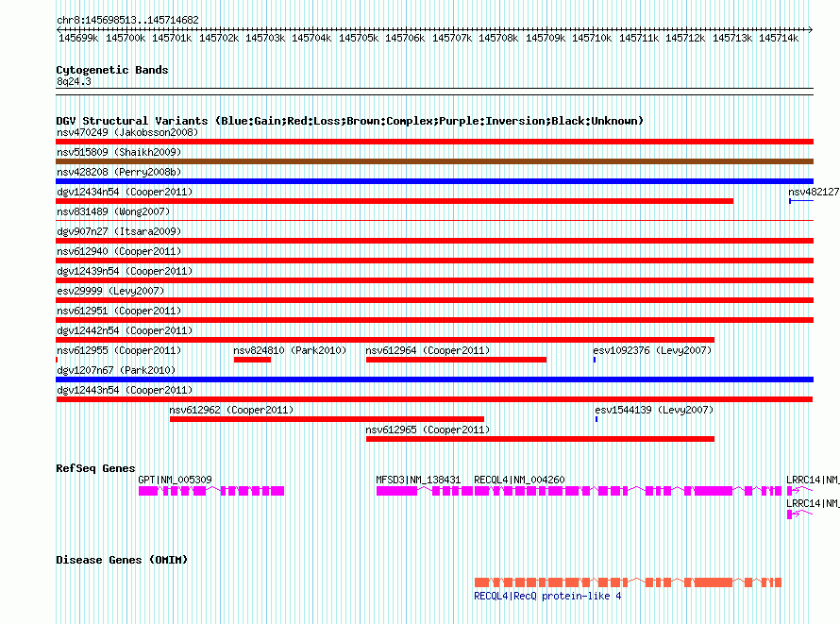Open the RefSeq Genes track heading
Viewport: 840px width, 624px height.
coord(95,468)
